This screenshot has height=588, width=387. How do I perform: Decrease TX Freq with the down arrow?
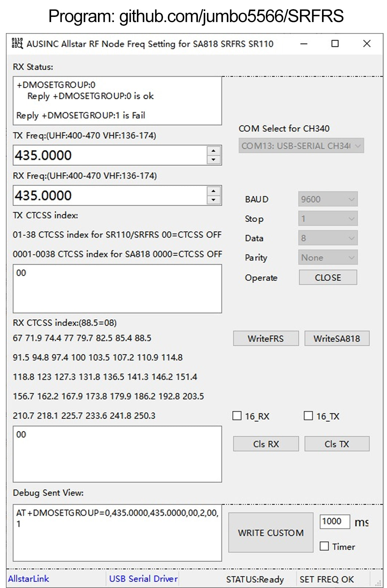click(x=213, y=160)
